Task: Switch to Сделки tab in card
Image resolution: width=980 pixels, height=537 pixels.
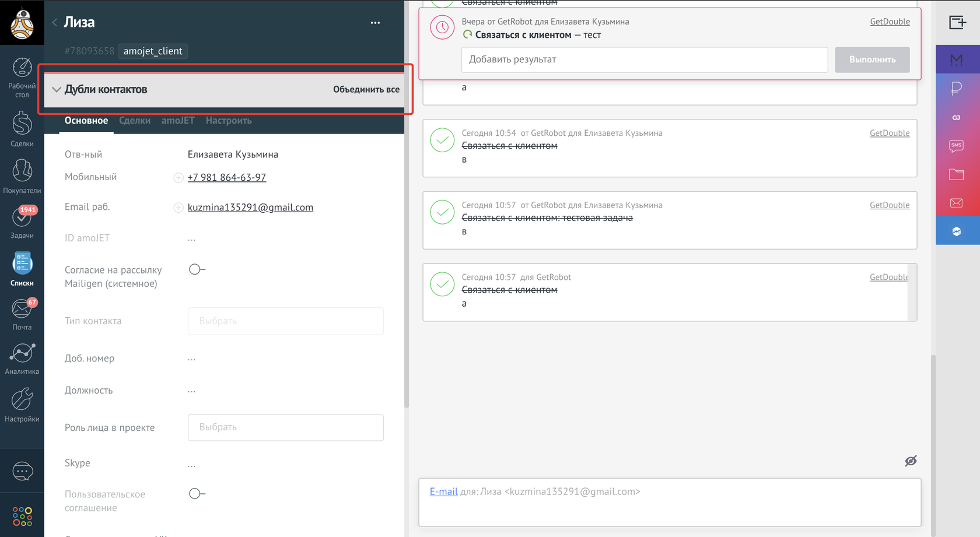Action: (135, 121)
